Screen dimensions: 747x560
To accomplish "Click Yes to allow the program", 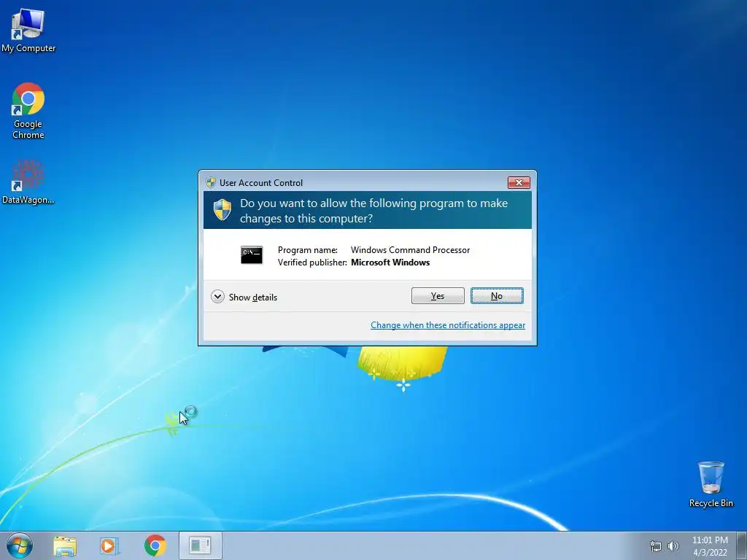I will 438,296.
